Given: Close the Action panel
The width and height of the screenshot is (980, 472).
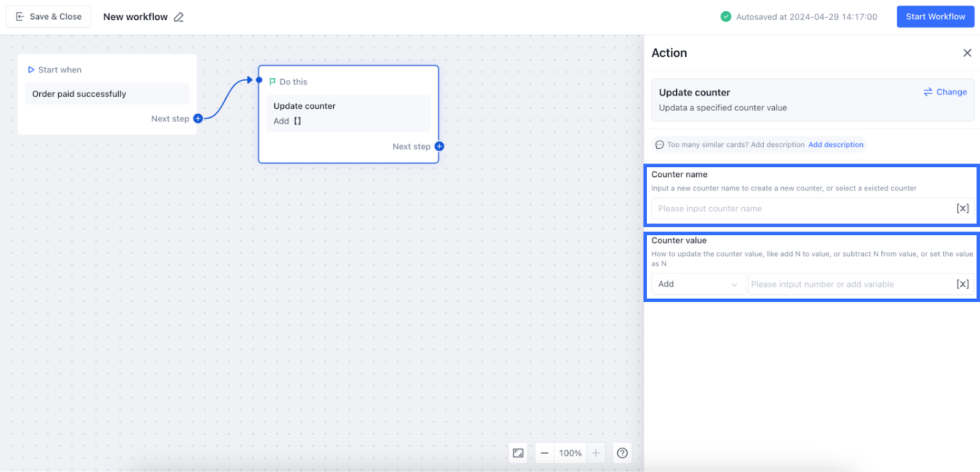Looking at the screenshot, I should pyautogui.click(x=967, y=53).
